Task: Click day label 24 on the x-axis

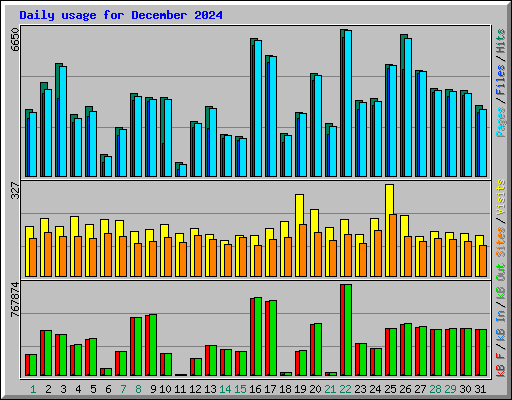Action: coord(375,389)
